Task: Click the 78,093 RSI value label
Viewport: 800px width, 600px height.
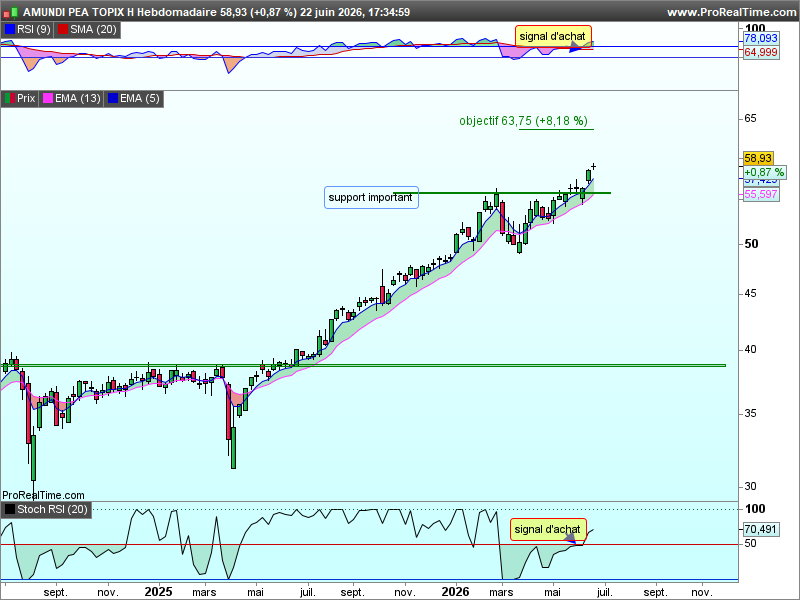Action: [x=761, y=38]
